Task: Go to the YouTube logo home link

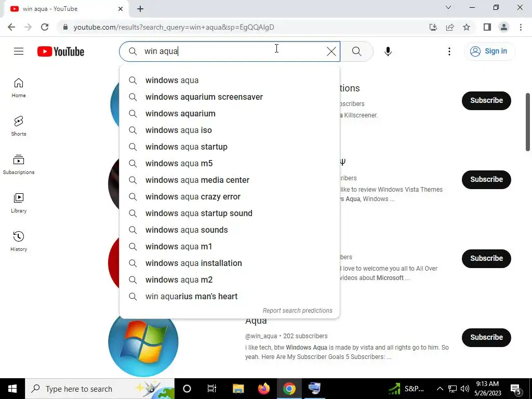Action: [61, 51]
